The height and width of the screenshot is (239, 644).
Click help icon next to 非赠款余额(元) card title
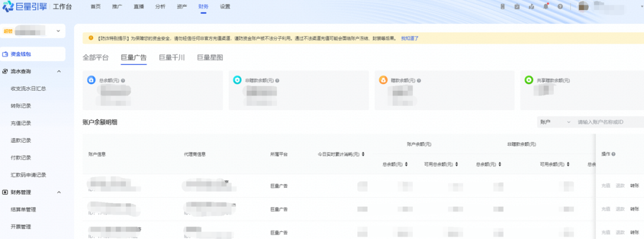278,81
